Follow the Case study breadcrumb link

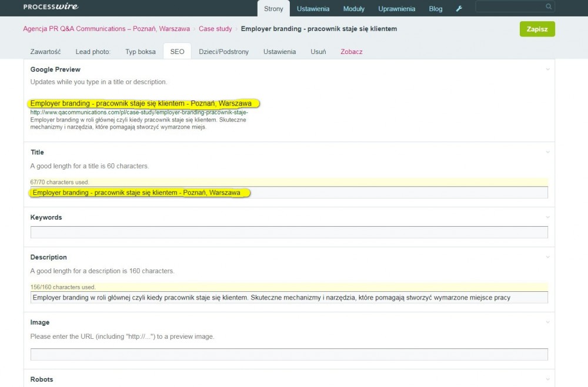[x=215, y=29]
